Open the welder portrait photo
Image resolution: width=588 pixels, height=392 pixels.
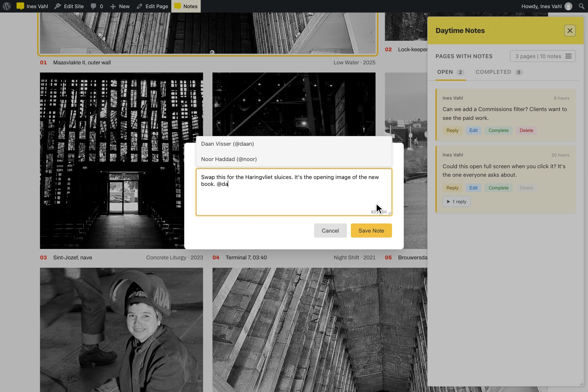click(121, 330)
